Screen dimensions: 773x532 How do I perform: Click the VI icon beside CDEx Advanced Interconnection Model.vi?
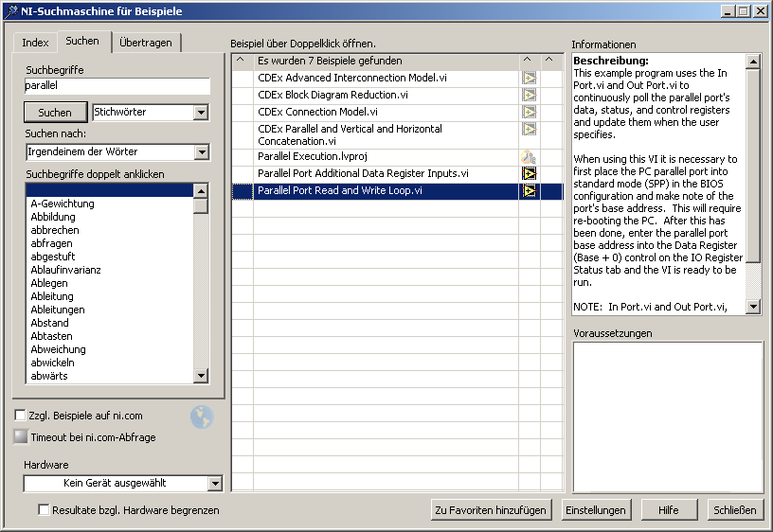point(529,79)
